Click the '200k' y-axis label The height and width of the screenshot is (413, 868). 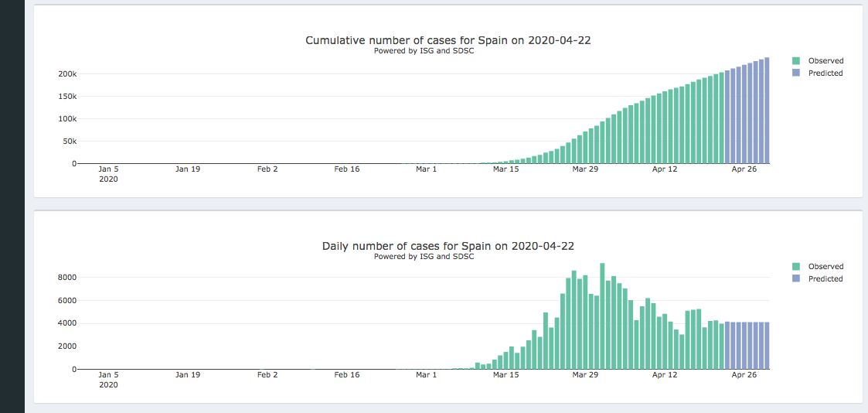pos(67,74)
